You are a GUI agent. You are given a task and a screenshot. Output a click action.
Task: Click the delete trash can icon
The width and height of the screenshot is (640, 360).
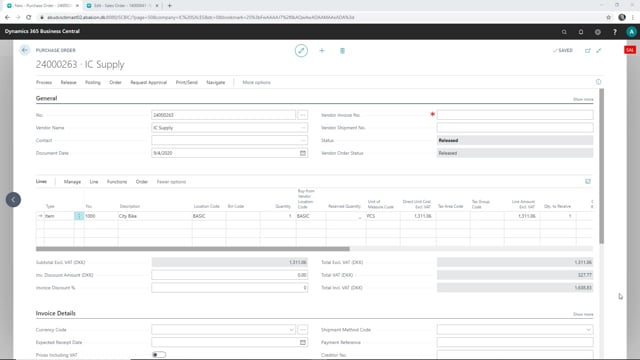tap(342, 51)
